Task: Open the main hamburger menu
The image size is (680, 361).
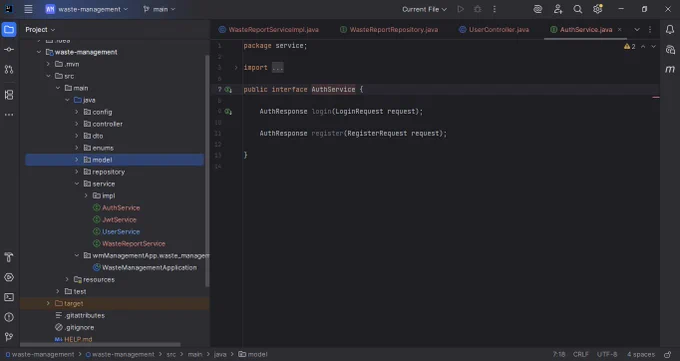Action: tap(28, 9)
